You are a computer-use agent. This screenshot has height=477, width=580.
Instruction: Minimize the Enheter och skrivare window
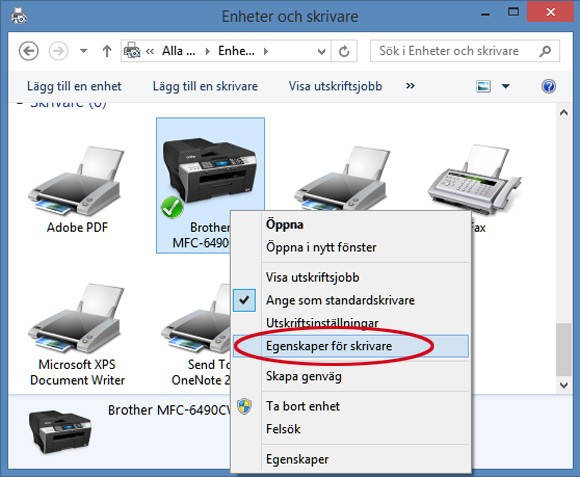[x=486, y=14]
